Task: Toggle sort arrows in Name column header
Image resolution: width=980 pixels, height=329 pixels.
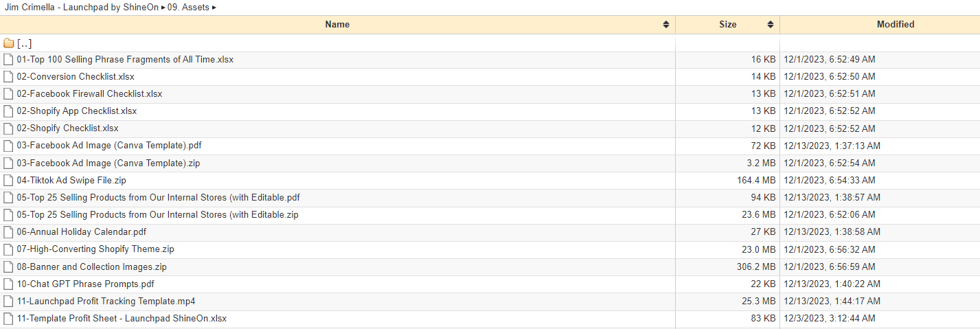Action: click(666, 25)
